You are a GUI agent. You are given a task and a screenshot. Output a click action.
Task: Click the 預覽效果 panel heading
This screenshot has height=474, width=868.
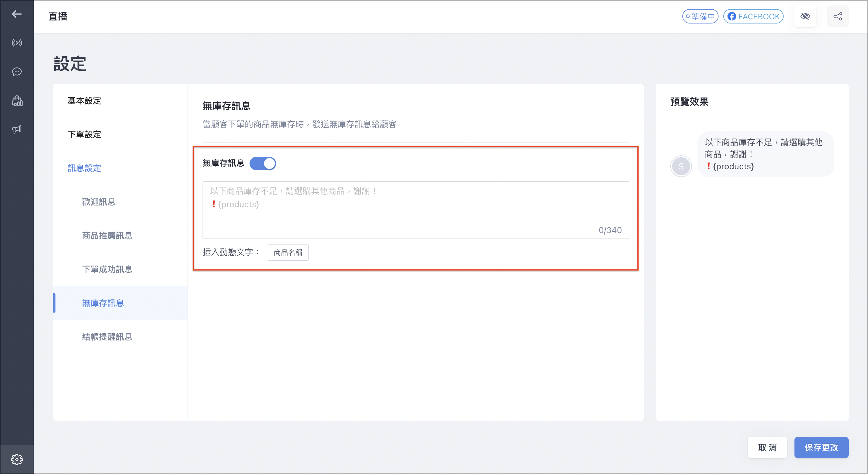[x=689, y=101]
